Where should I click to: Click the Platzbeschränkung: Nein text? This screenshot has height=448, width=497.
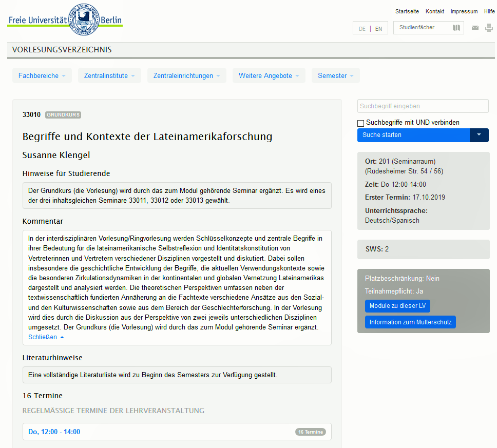coord(402,279)
